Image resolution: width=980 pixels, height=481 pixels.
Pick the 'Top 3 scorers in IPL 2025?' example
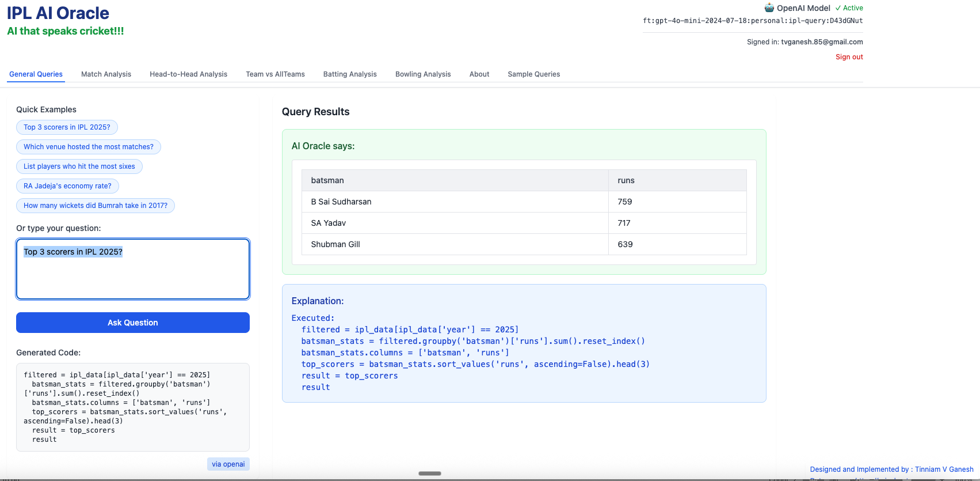pos(67,127)
